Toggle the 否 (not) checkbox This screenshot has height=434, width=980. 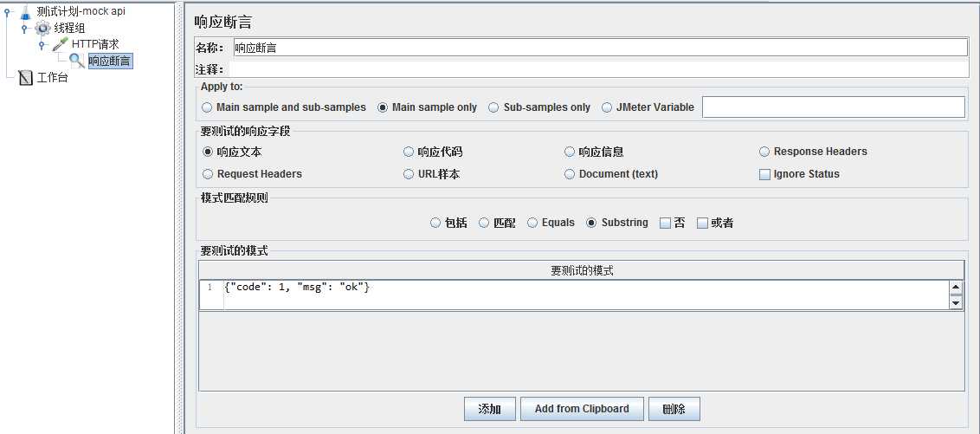665,223
